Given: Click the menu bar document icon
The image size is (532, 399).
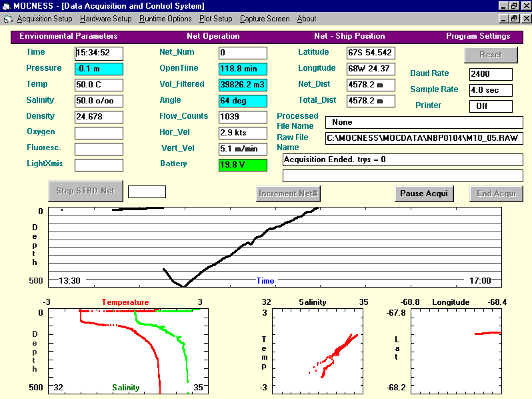Looking at the screenshot, I should pyautogui.click(x=8, y=19).
